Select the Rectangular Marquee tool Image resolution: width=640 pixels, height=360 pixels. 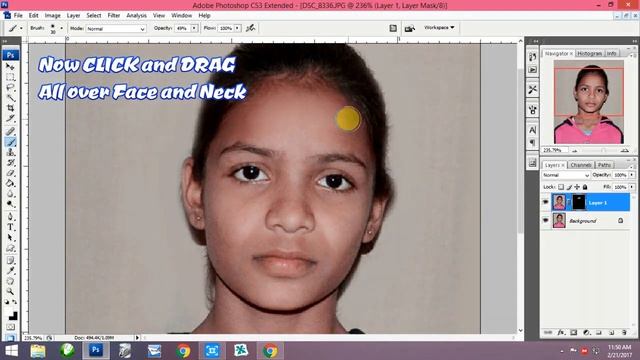(x=11, y=77)
